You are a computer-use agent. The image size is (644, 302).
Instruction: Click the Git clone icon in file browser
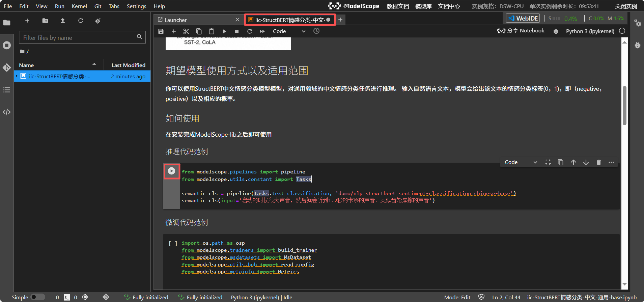(x=98, y=21)
